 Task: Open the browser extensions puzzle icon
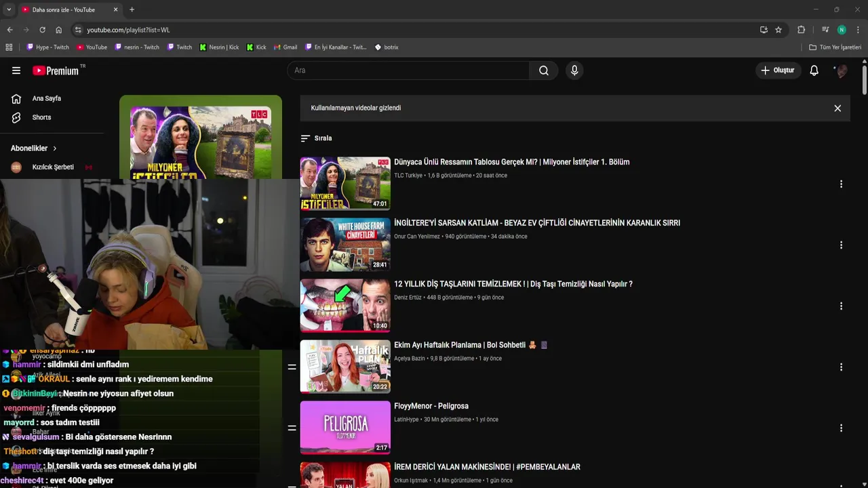(x=801, y=30)
